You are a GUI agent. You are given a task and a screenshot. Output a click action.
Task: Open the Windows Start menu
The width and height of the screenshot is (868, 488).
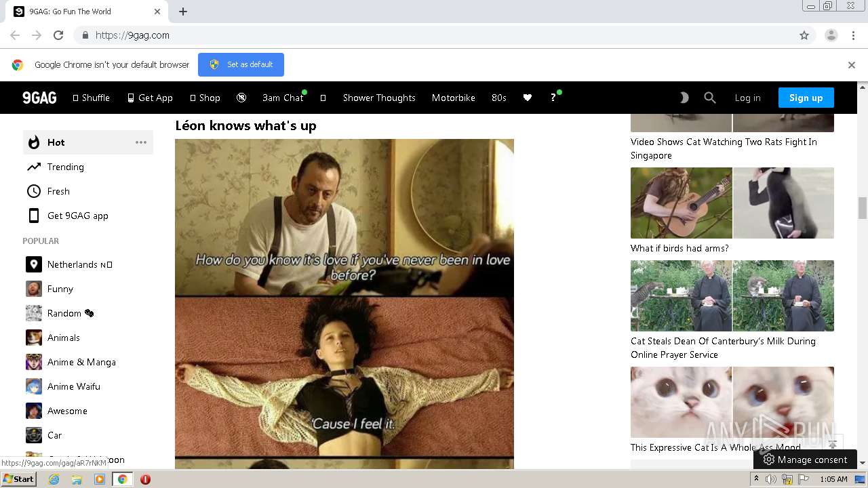(x=19, y=479)
